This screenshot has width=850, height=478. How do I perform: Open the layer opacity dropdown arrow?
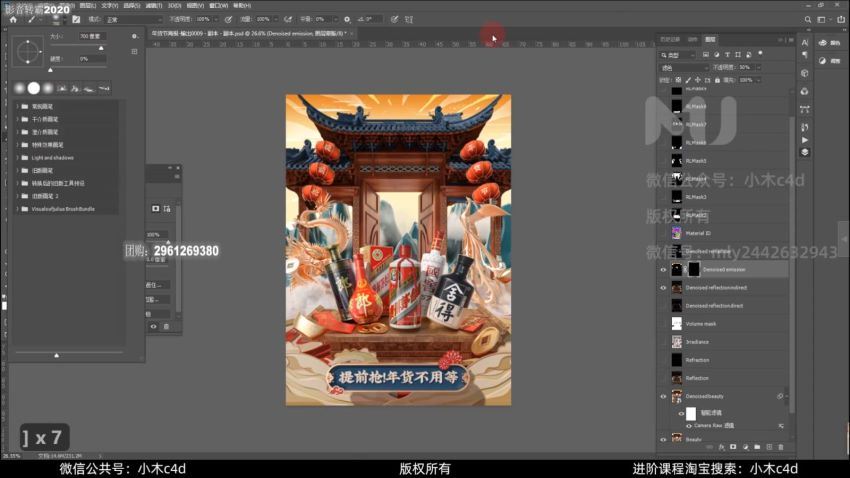tap(758, 68)
